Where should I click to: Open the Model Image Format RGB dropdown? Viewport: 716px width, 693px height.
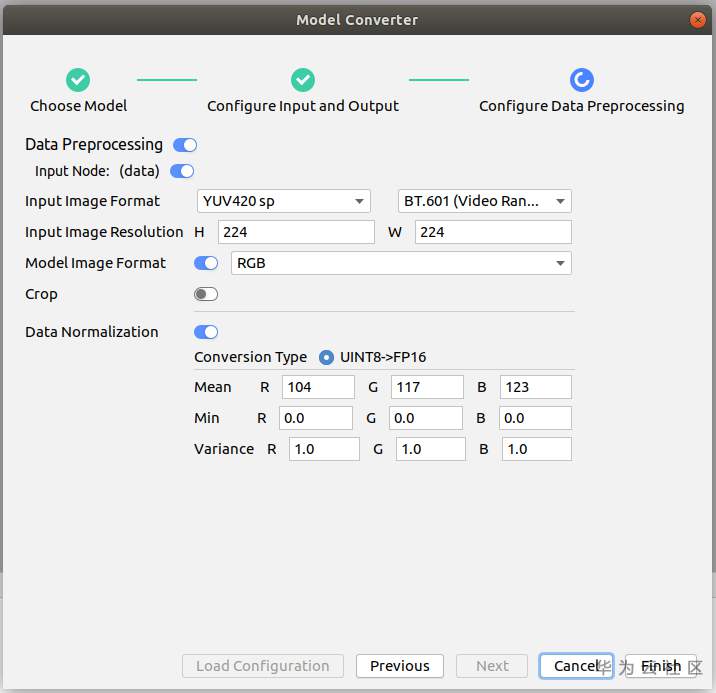pos(401,263)
